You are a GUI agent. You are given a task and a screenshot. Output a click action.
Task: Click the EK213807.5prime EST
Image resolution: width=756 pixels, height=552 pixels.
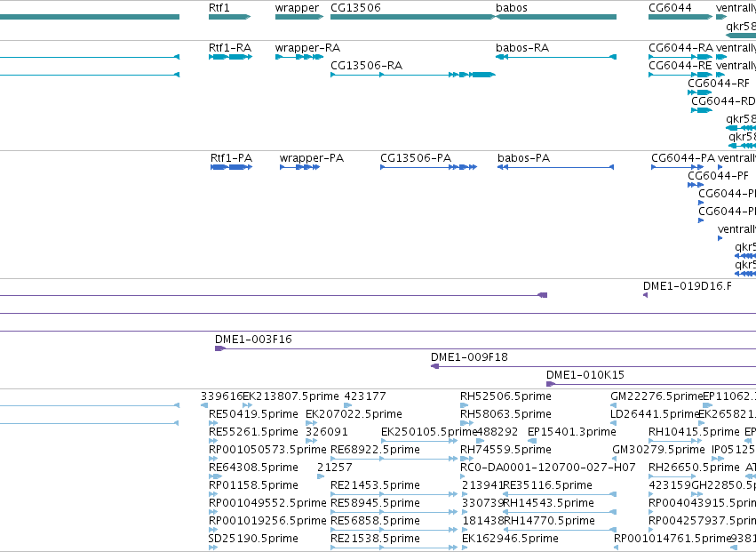tap(247, 406)
